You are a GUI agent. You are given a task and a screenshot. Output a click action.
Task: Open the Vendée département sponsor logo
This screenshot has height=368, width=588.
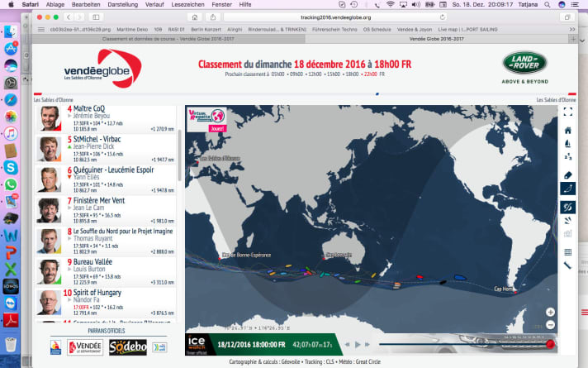85,347
